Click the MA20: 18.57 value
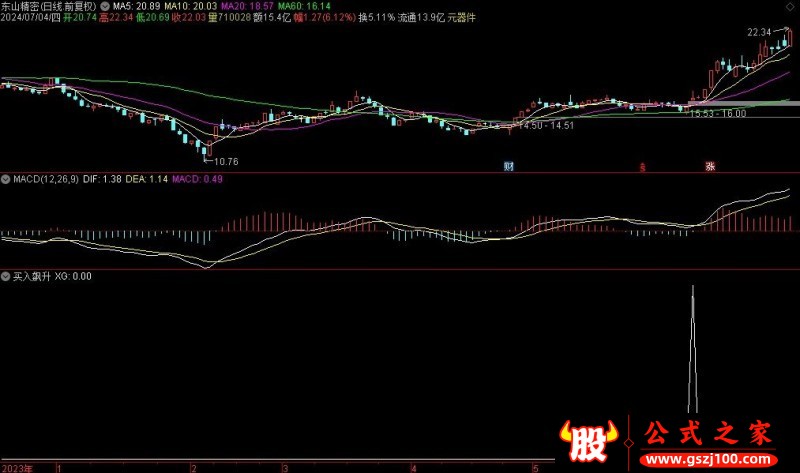800x473 pixels. (247, 6)
